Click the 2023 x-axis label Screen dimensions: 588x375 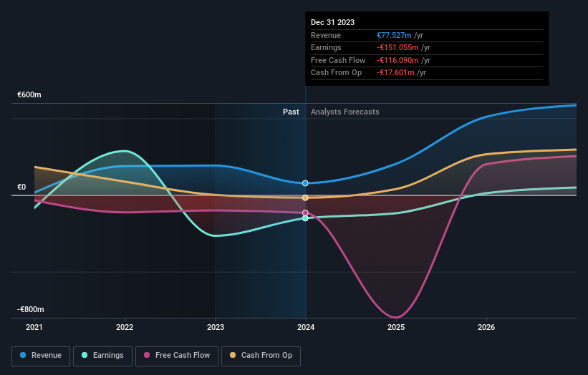coord(216,328)
